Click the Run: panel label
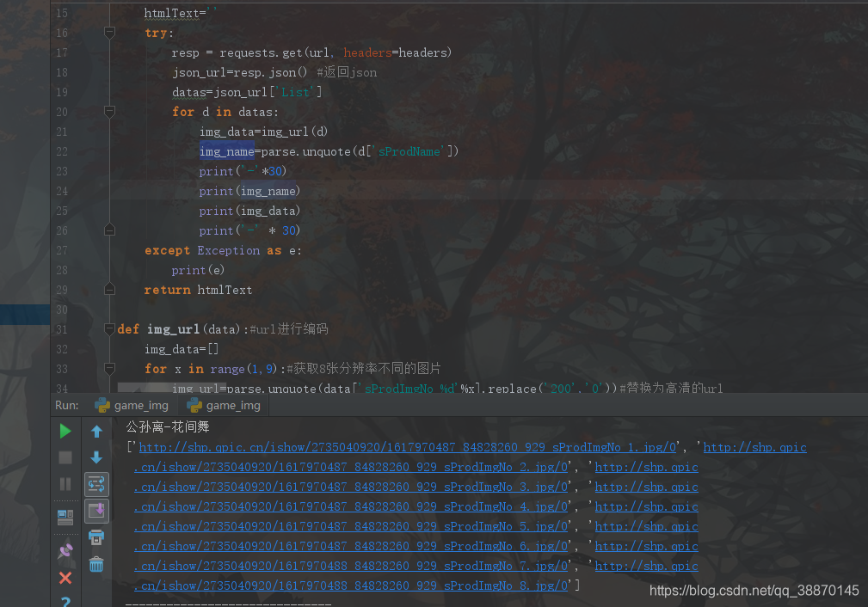The image size is (868, 607). pos(67,405)
